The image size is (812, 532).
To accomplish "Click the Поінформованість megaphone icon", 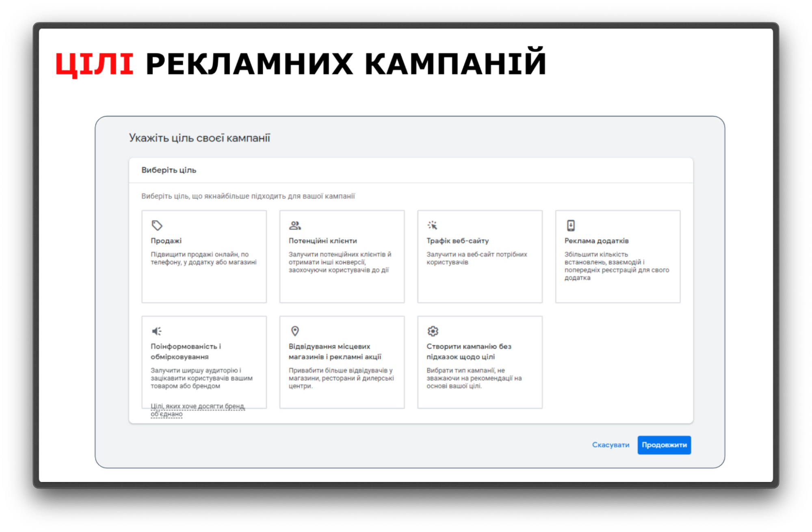I will pos(157,331).
